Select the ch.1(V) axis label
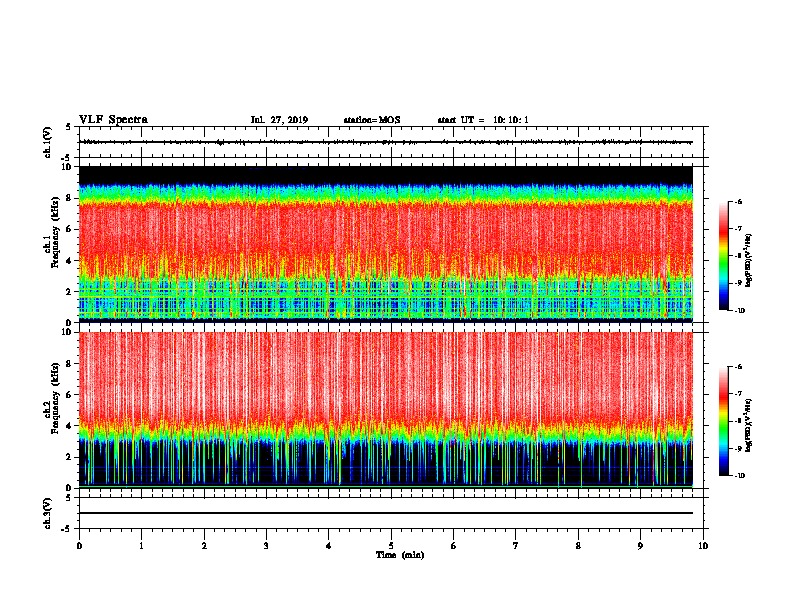Screen dimensions: 792x612 pos(48,142)
